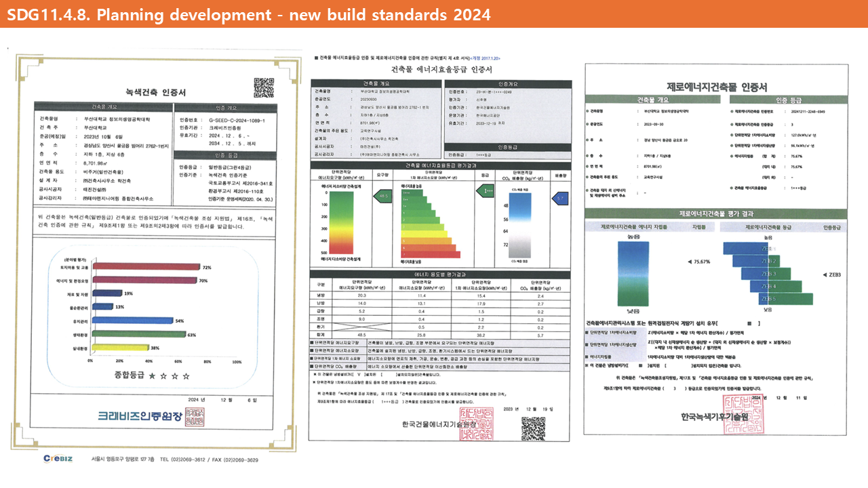Screen dimensions: 868x488
Task: Click the red seal on the Crebiz certificate
Action: tap(195, 416)
